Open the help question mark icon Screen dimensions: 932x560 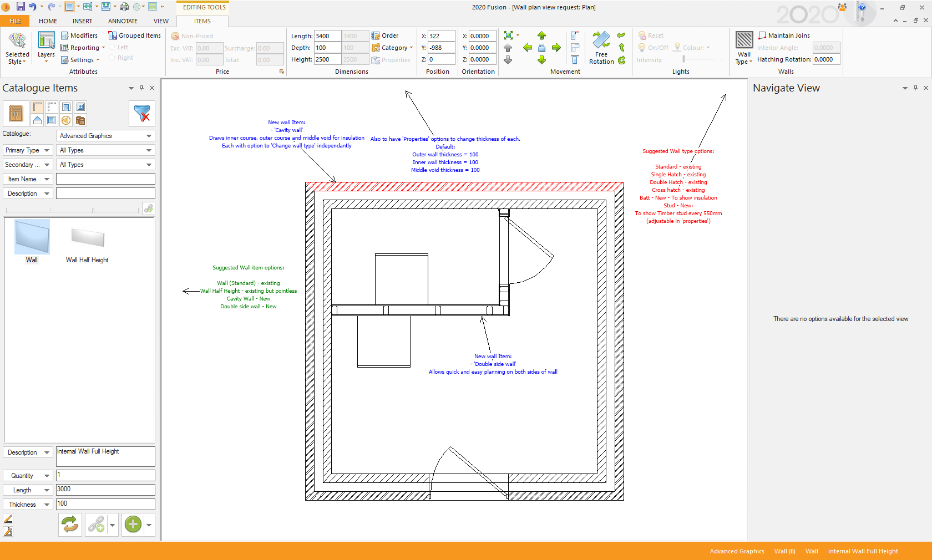point(862,7)
